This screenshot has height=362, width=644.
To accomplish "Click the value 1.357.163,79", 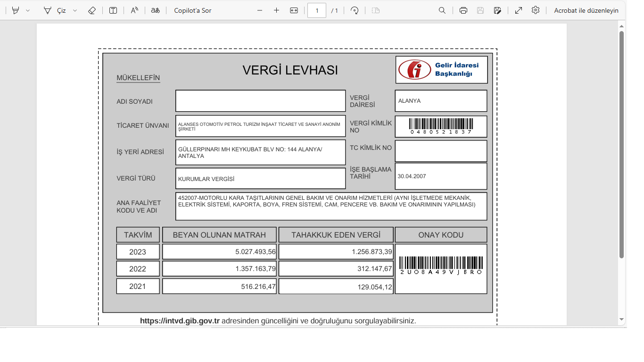I will (x=255, y=269).
